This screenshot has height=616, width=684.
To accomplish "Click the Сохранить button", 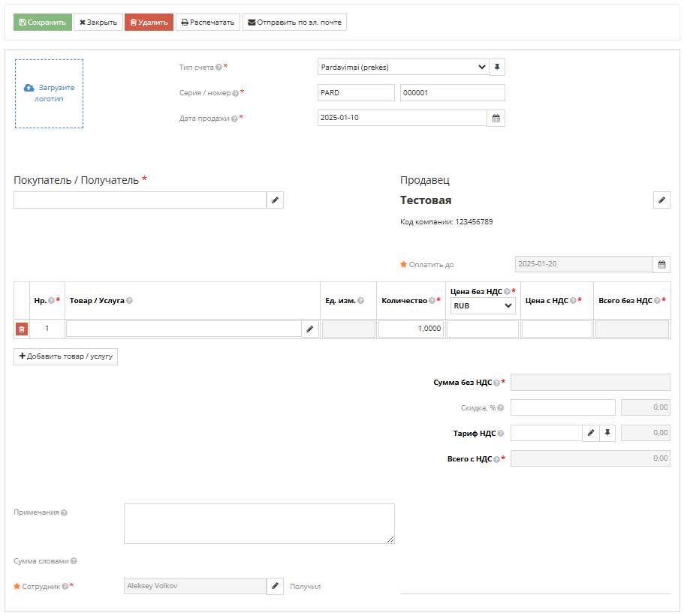I will [43, 23].
